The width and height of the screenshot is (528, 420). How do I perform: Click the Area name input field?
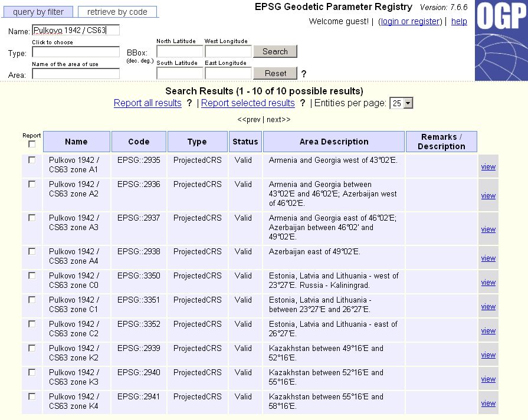(x=76, y=74)
